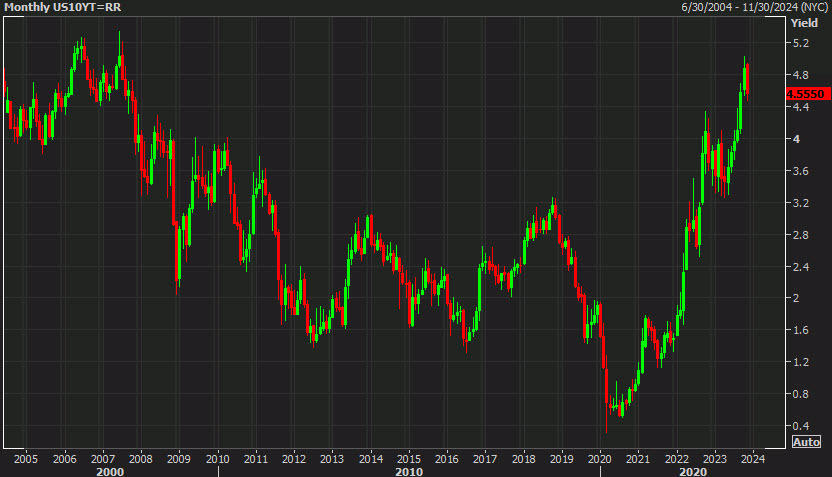832x477 pixels.
Task: Click the Auto scale button
Action: click(x=806, y=441)
